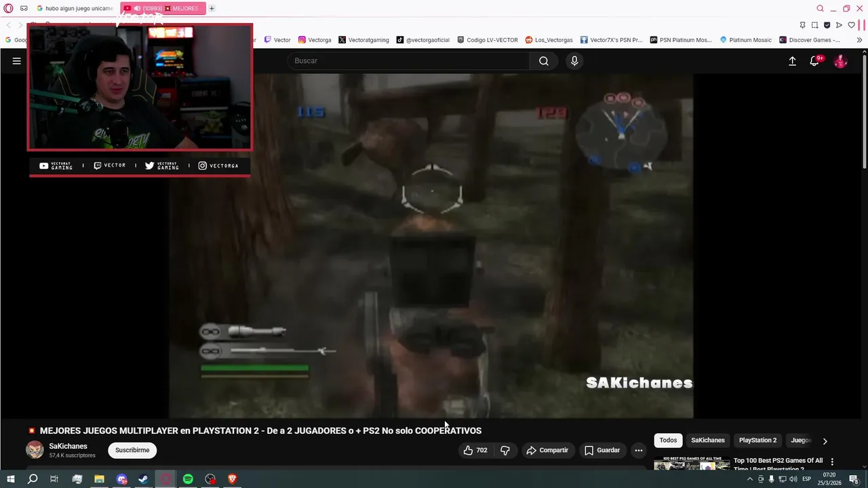The image size is (868, 488).
Task: Add page to bookmarks heart icon
Action: 852,25
